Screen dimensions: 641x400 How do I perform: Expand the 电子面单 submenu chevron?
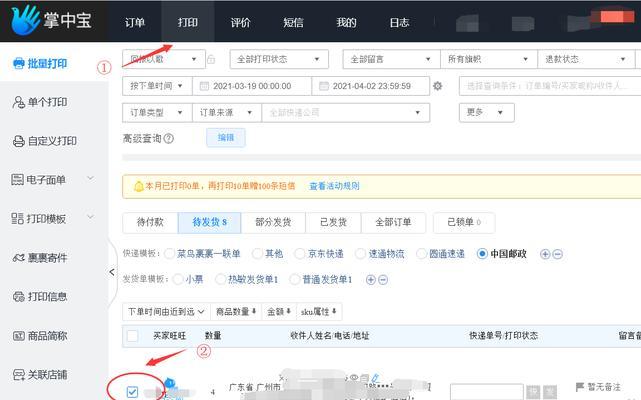91,178
